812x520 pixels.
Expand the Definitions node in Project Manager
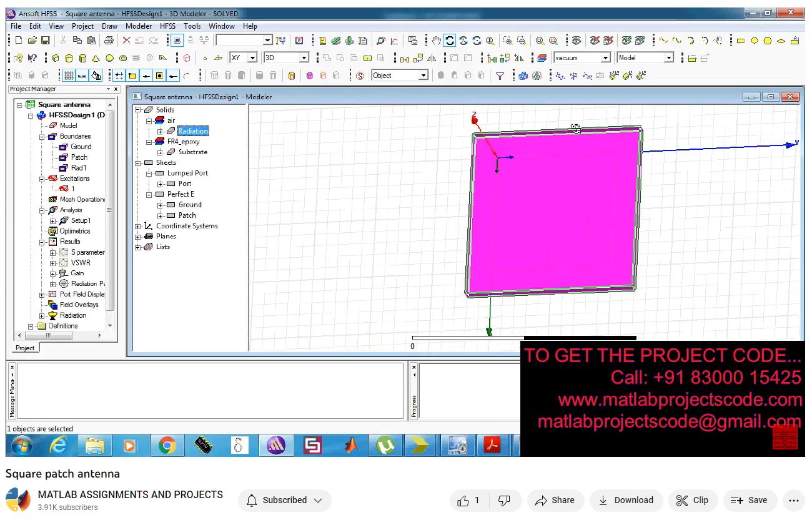pyautogui.click(x=31, y=326)
